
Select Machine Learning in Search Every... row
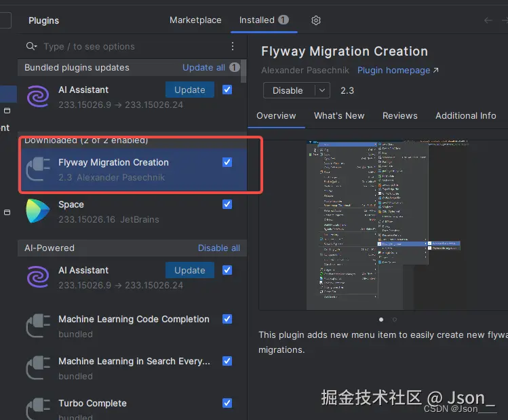coord(132,368)
